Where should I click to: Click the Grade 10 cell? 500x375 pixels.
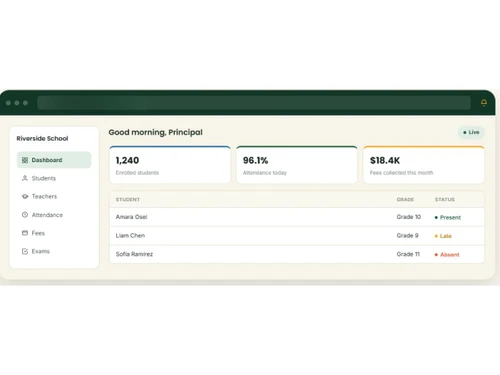pyautogui.click(x=409, y=217)
